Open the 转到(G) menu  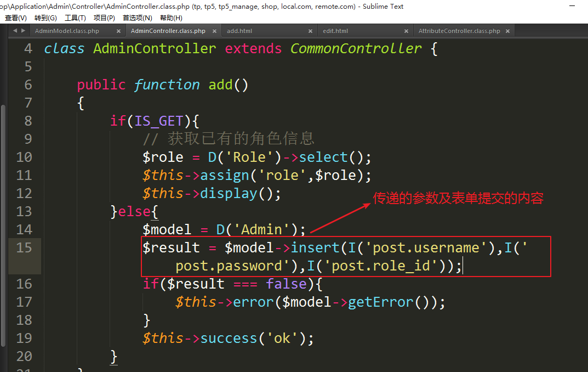tap(45, 18)
